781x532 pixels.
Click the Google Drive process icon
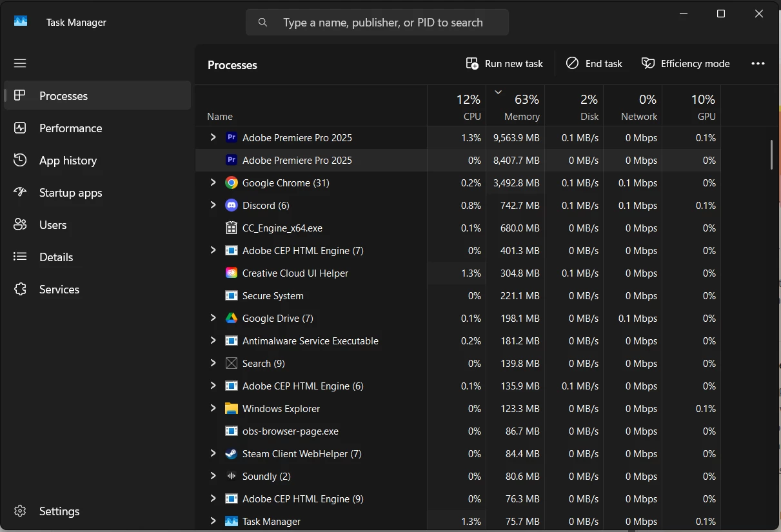(232, 318)
